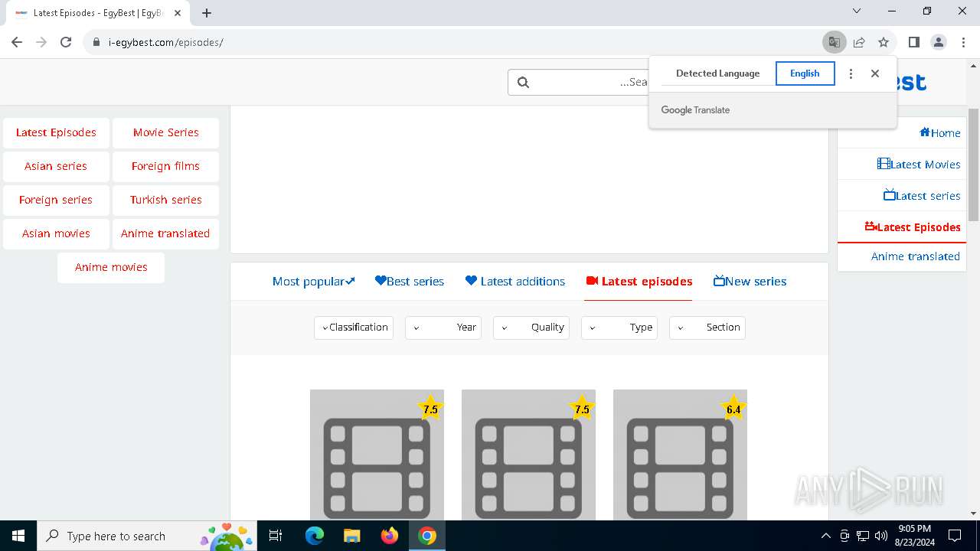Expand the Quality filter dropdown
980x551 pixels.
[x=531, y=328]
